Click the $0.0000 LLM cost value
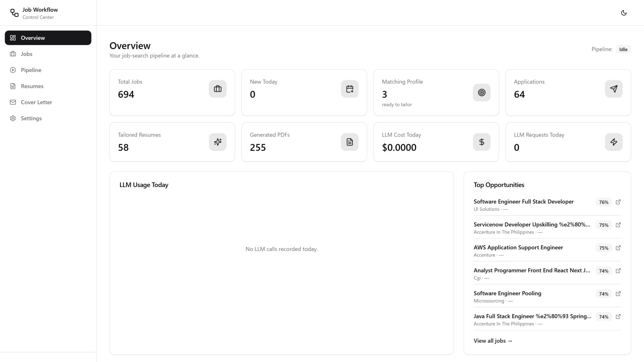Viewport: 644px width, 362px height. tap(399, 147)
